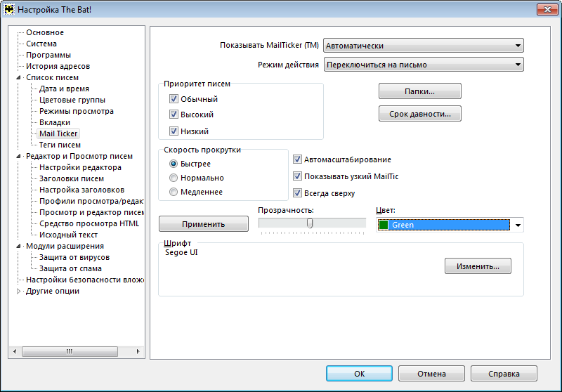Select Защита от вирусов item
Screen dimensions: 562x392
tap(74, 257)
